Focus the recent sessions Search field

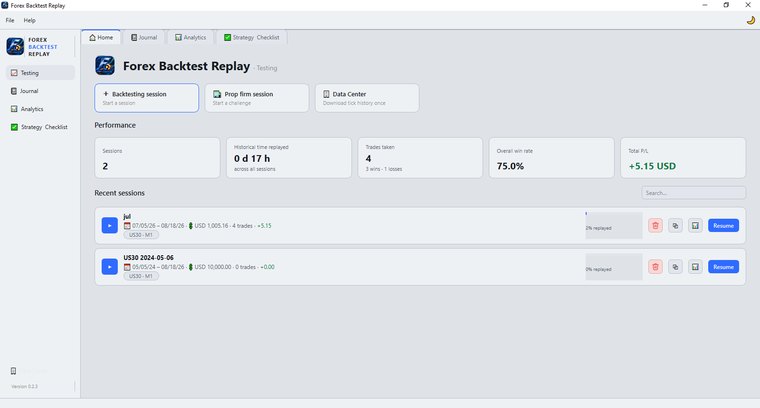pyautogui.click(x=694, y=193)
